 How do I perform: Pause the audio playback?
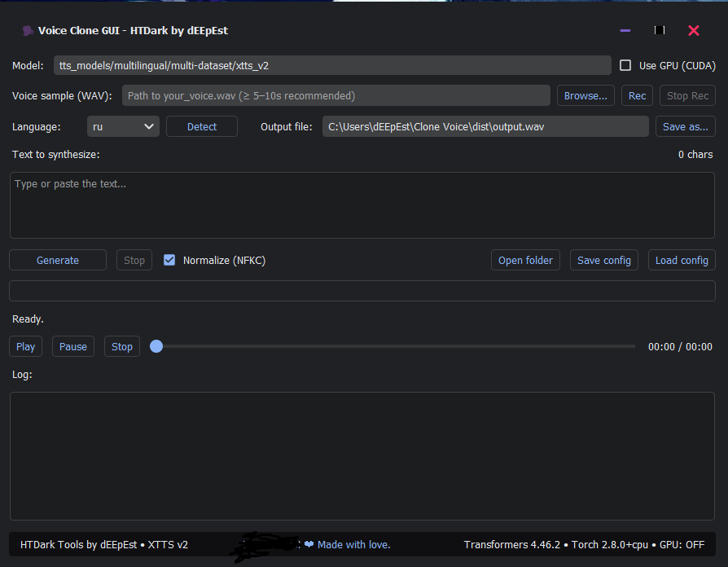[x=73, y=346]
